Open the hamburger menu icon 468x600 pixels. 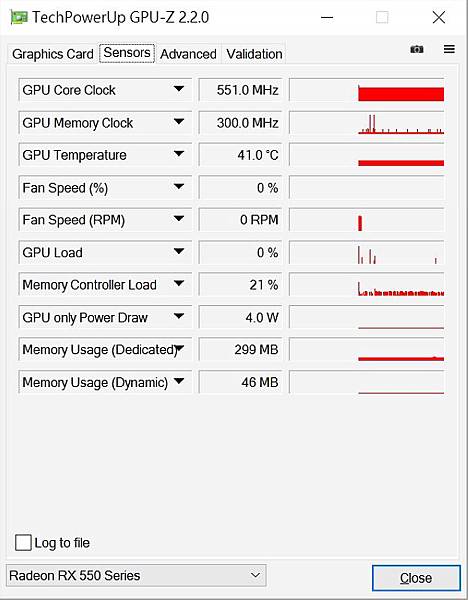pyautogui.click(x=449, y=49)
